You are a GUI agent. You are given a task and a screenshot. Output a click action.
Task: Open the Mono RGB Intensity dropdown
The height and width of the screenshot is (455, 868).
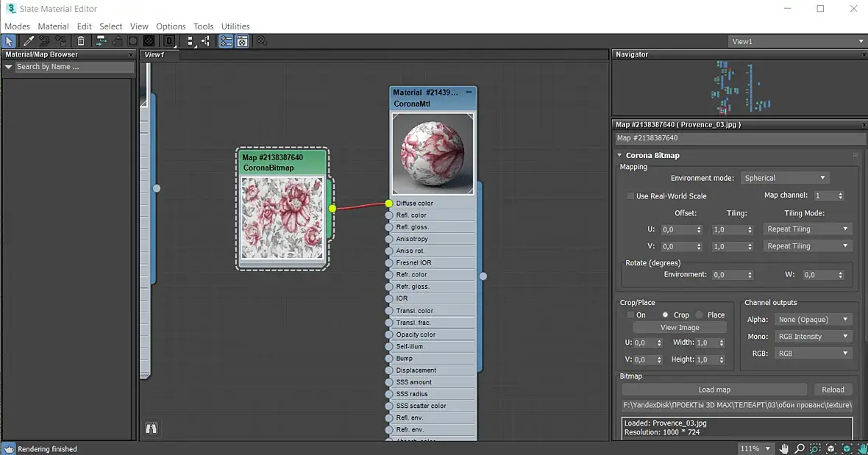tap(813, 337)
